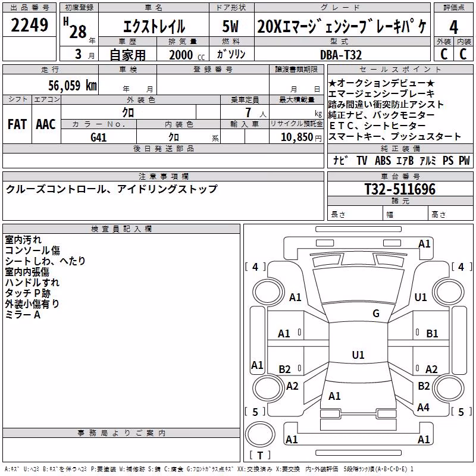The height and width of the screenshot is (476, 476).
Task: Click interior color value クロ under 内装色
Action: pyautogui.click(x=174, y=137)
